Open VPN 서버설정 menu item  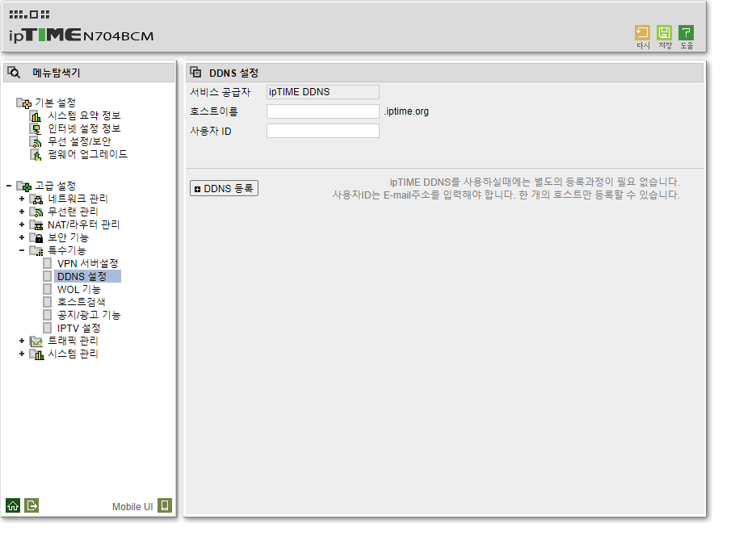88,264
